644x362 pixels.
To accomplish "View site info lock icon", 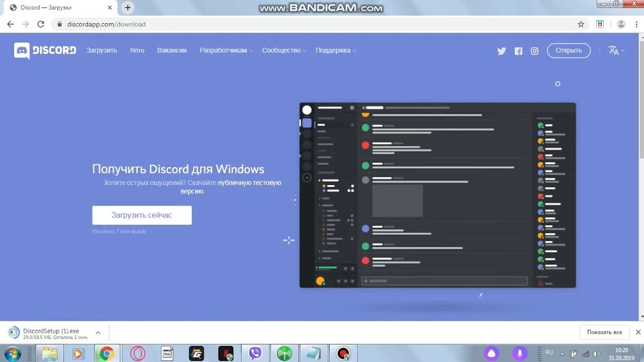I will pos(59,24).
